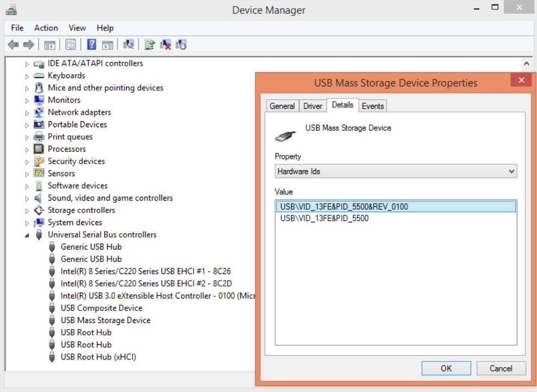Click the Uninstall device icon with red X
537x392 pixels.
165,45
